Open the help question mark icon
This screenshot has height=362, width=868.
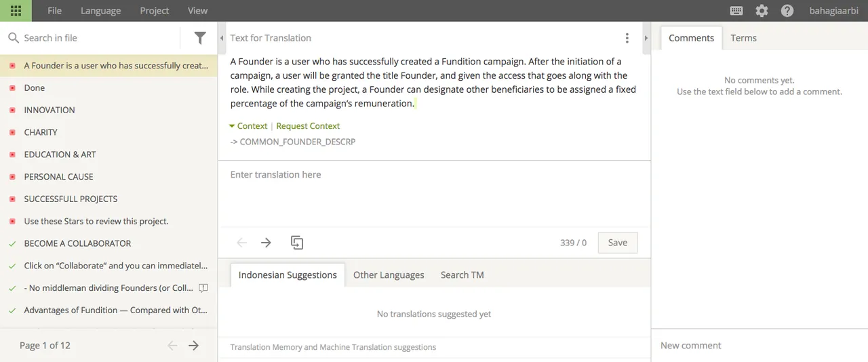click(787, 11)
